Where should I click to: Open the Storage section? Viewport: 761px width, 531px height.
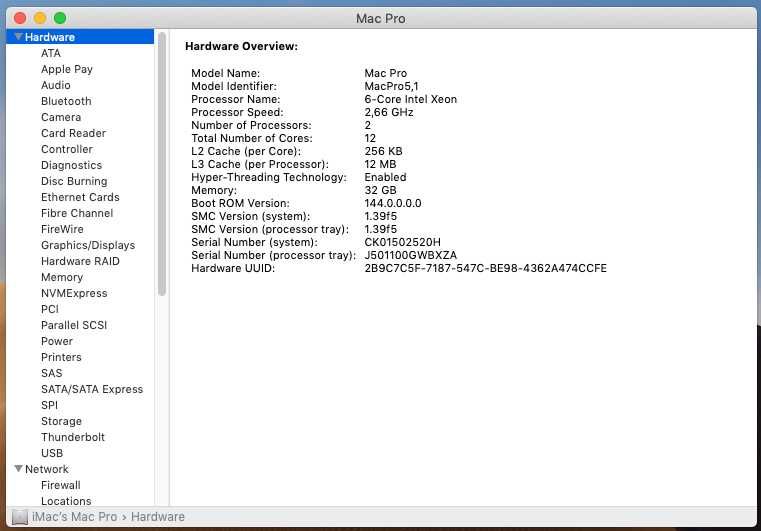61,422
